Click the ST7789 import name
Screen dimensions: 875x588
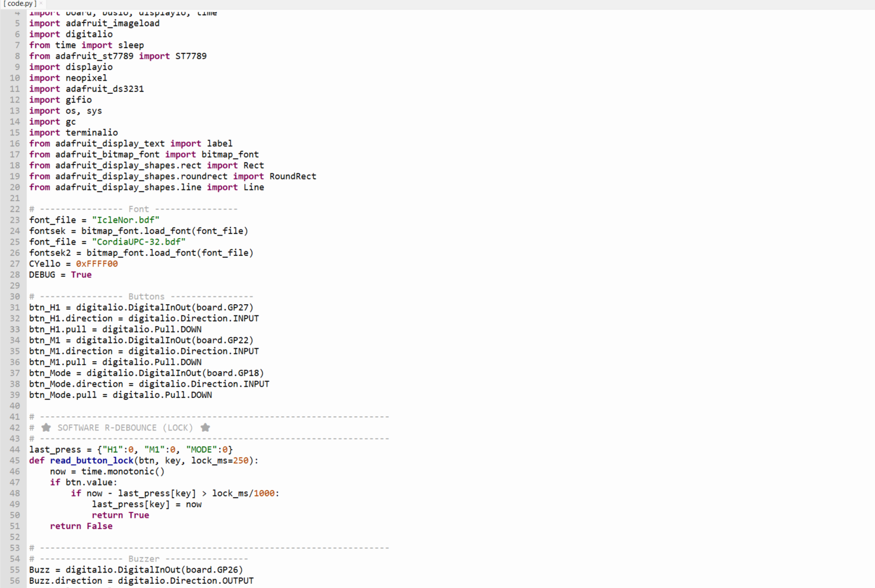tap(191, 56)
